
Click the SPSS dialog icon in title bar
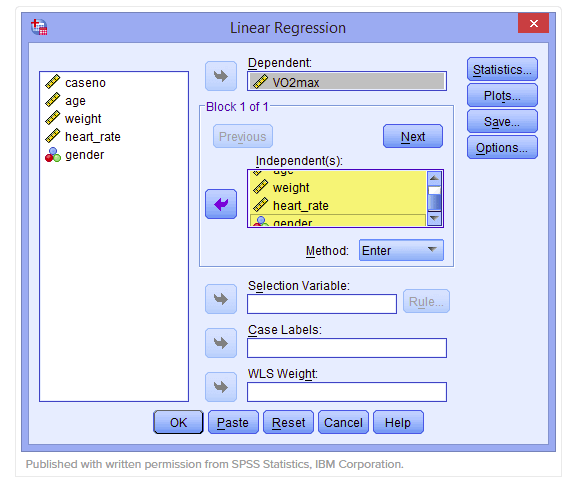39,27
